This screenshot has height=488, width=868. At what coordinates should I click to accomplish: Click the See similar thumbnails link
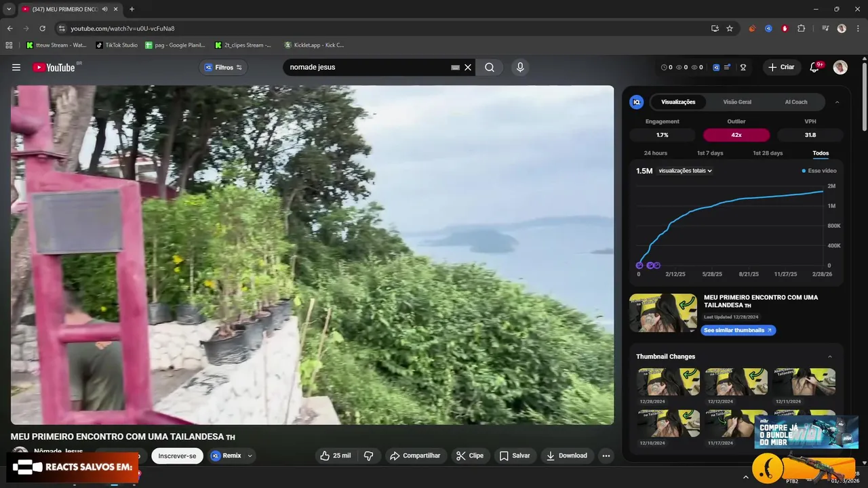coord(738,330)
